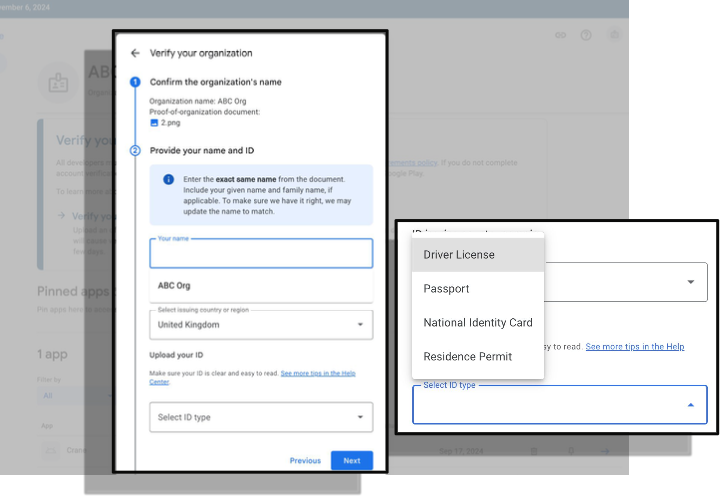Choose Residence Permit option
726x496 pixels.
click(x=478, y=357)
